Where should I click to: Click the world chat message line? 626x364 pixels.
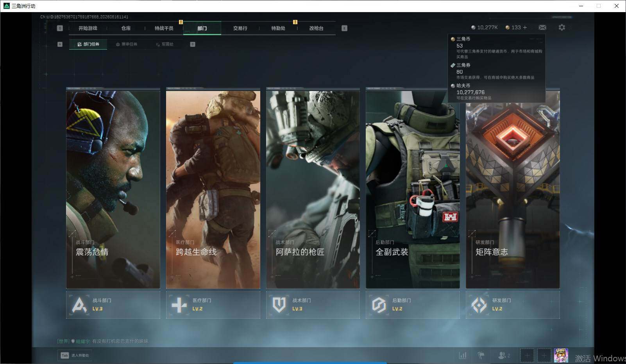pyautogui.click(x=103, y=341)
